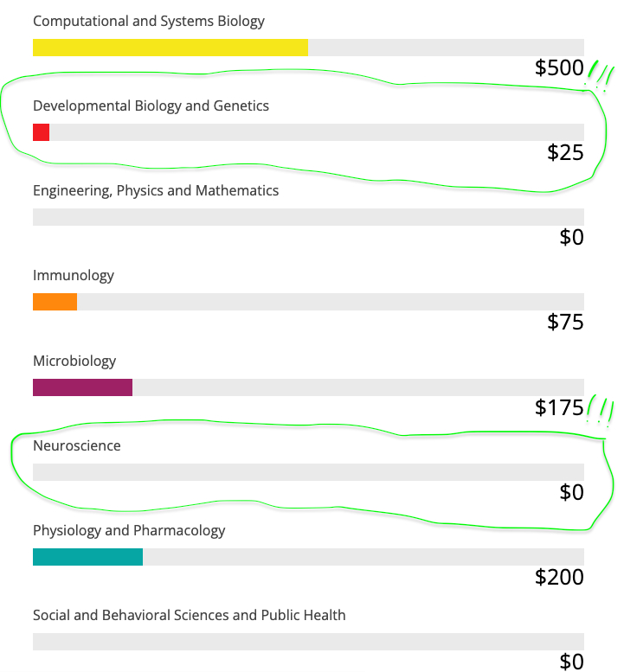Viewport: 624px width, 672px height.
Task: Open Social and Behavioral Sciences and Public Health
Action: 189,615
